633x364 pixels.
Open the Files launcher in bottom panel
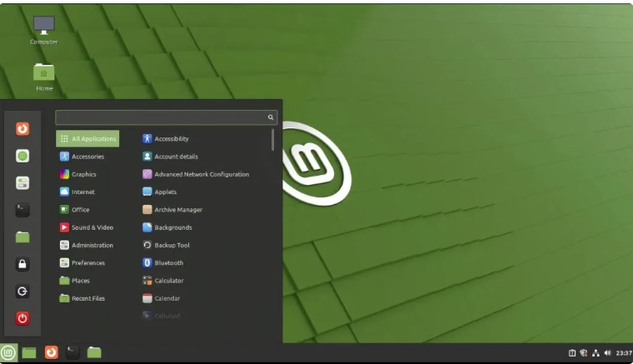[x=94, y=352]
